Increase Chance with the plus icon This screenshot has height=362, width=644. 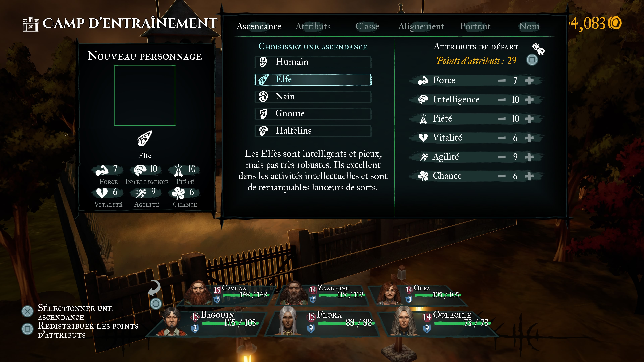coord(529,176)
